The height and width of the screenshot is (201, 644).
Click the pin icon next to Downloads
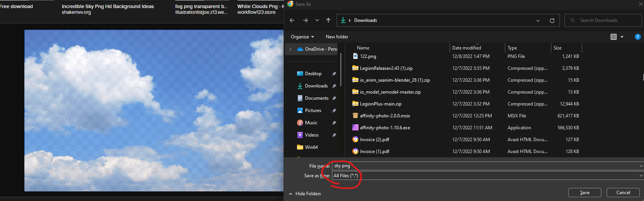334,86
